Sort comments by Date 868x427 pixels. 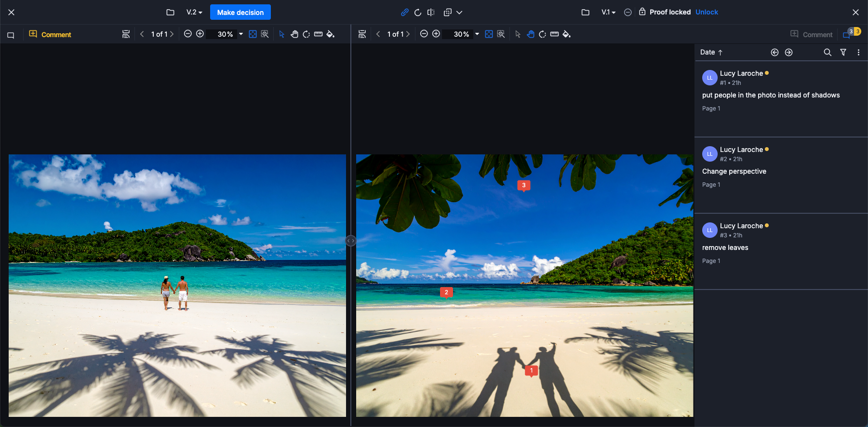(711, 52)
